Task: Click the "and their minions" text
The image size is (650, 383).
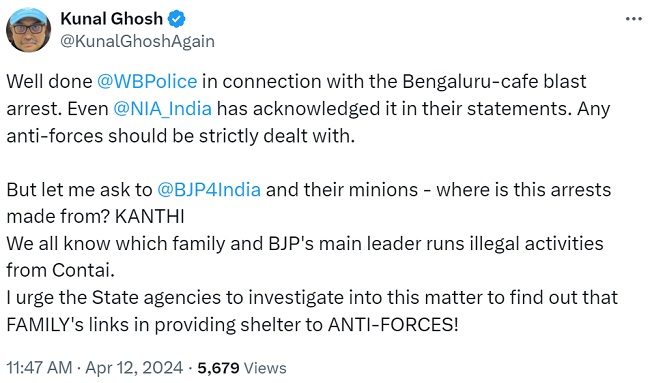Action: point(342,189)
